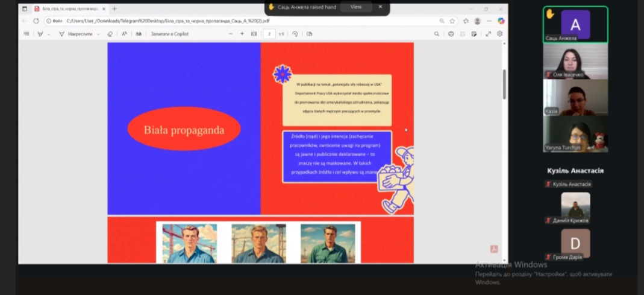Select the Erase tool in PDF toolbar
This screenshot has height=295, width=644.
coord(110,34)
